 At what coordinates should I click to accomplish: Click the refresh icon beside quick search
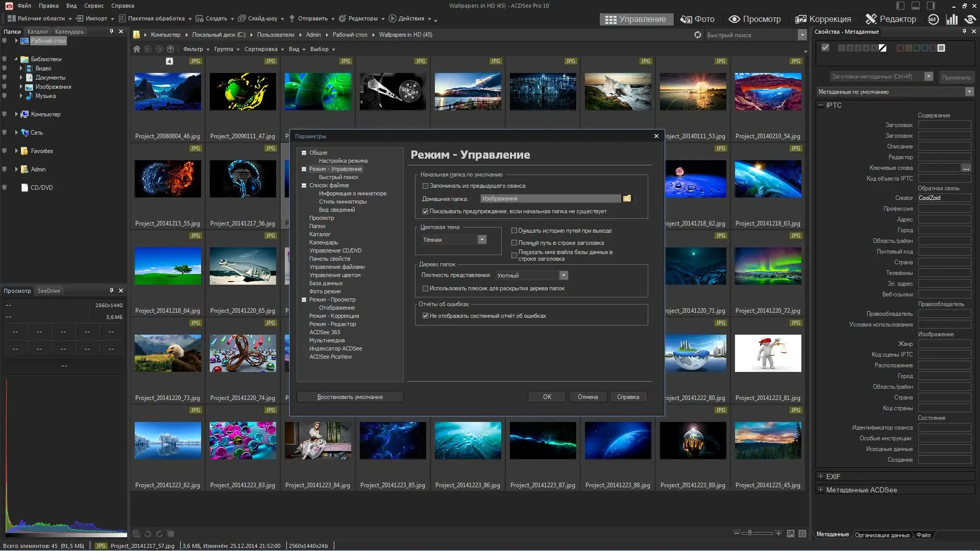[698, 35]
